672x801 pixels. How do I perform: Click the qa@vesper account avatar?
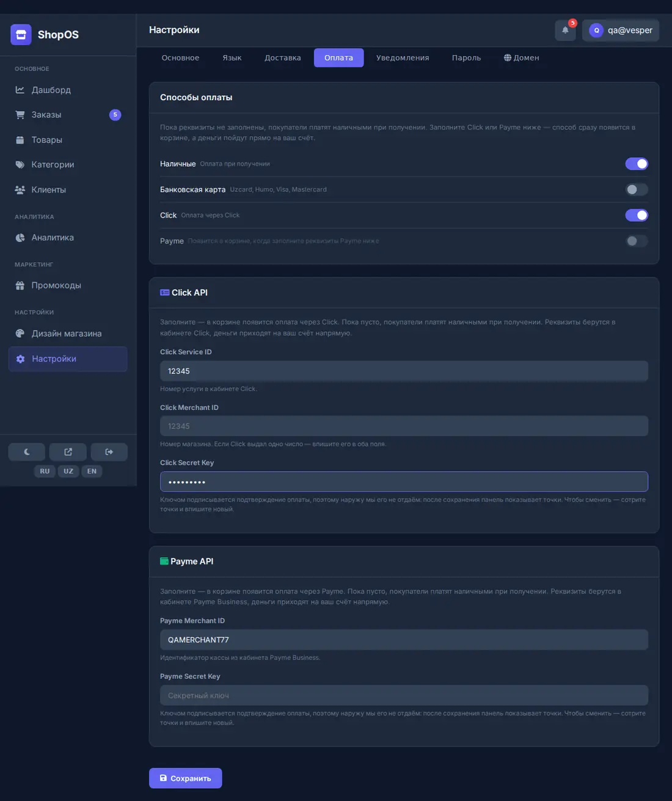pyautogui.click(x=596, y=30)
